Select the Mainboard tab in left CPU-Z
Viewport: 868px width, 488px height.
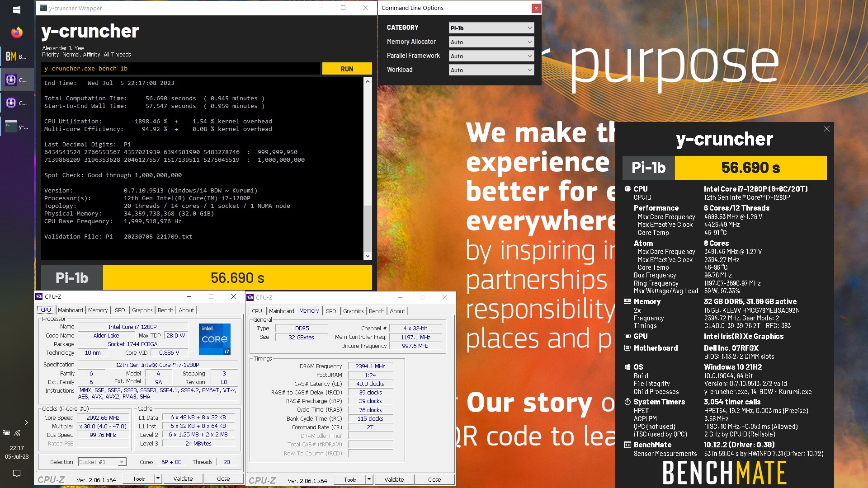71,310
